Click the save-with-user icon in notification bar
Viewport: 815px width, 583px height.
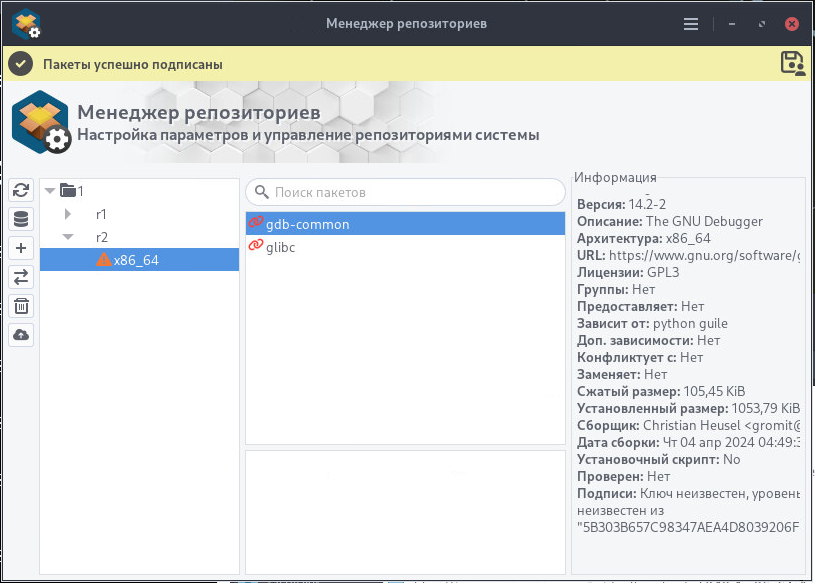click(x=793, y=64)
